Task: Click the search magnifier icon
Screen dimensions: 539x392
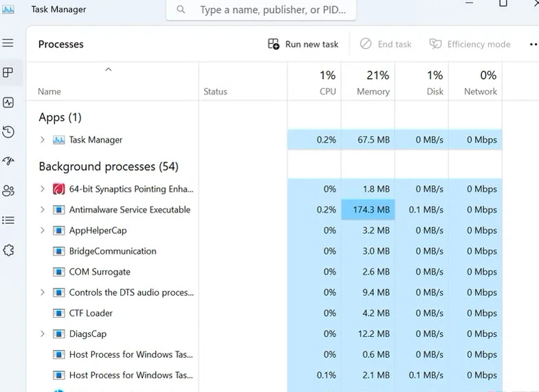Action: pos(181,10)
